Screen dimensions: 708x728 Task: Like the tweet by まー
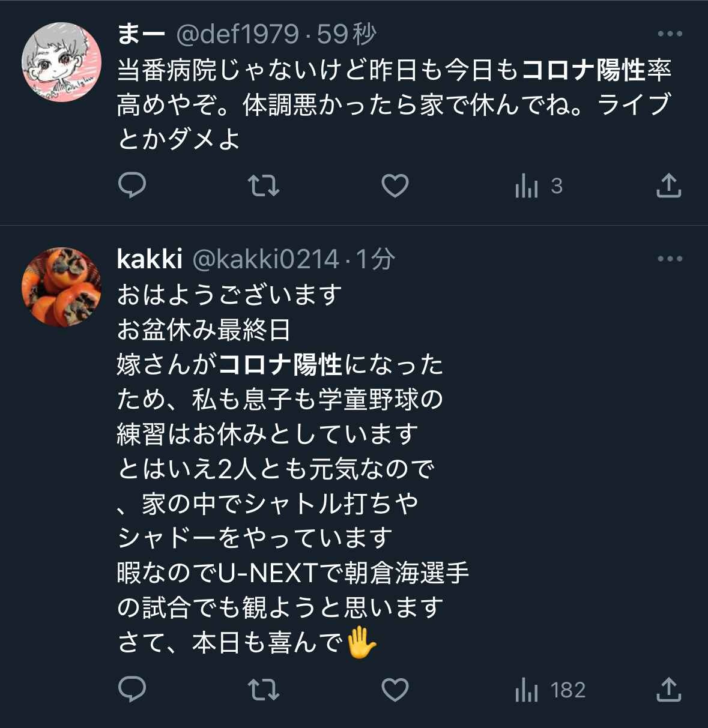pos(395,185)
